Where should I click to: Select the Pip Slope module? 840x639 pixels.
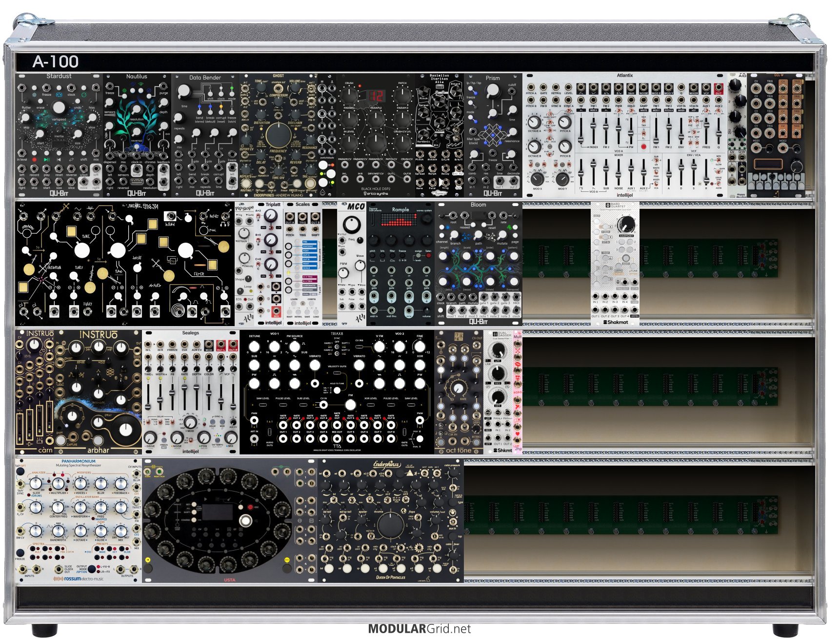244,264
